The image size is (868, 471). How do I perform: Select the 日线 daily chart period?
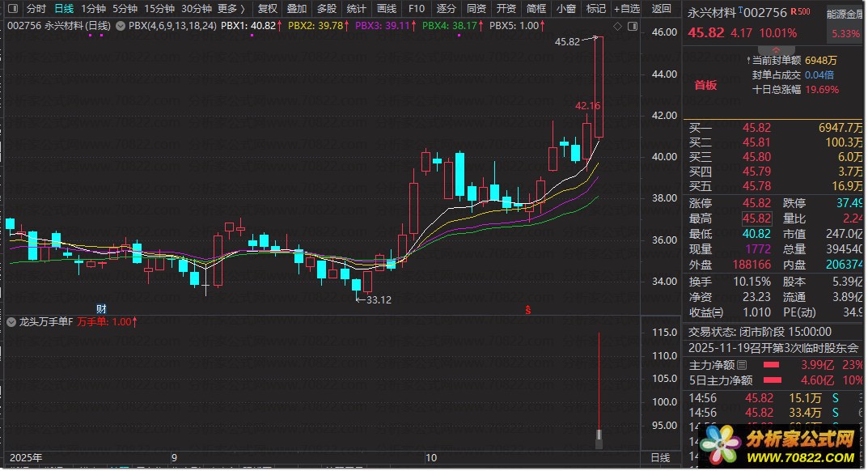tap(64, 8)
